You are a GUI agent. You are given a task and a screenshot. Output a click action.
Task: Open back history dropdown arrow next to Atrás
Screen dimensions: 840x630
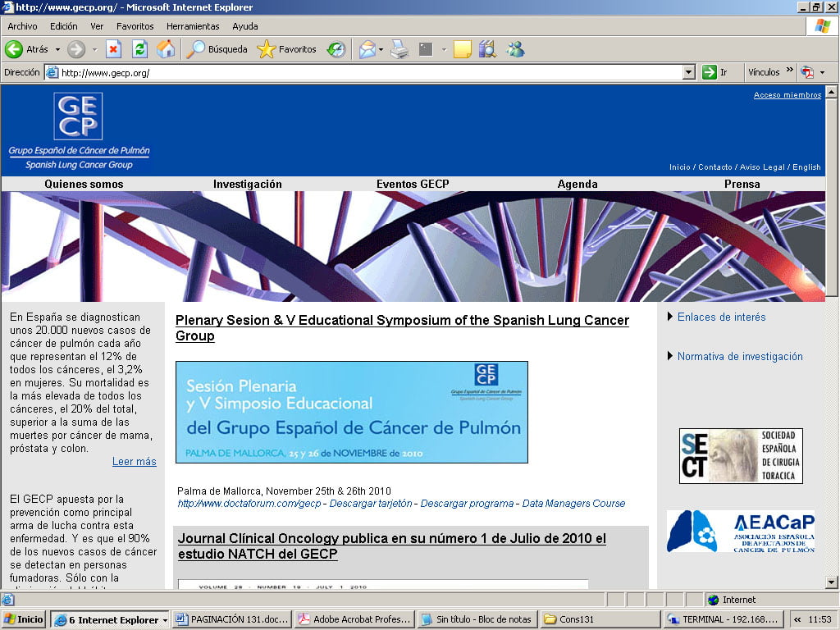57,49
